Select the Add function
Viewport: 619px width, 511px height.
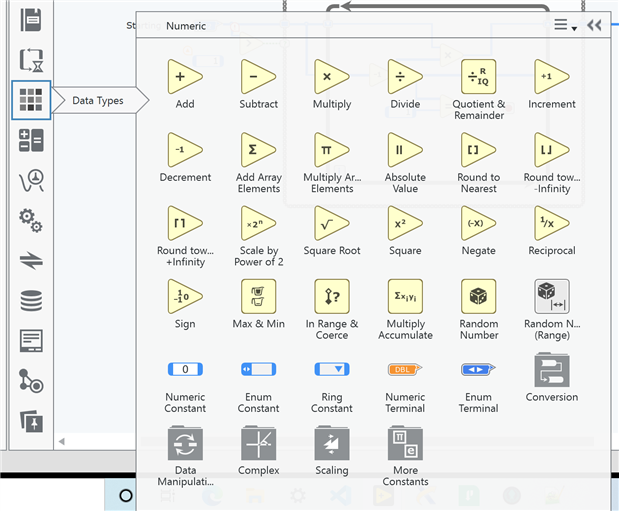point(185,77)
